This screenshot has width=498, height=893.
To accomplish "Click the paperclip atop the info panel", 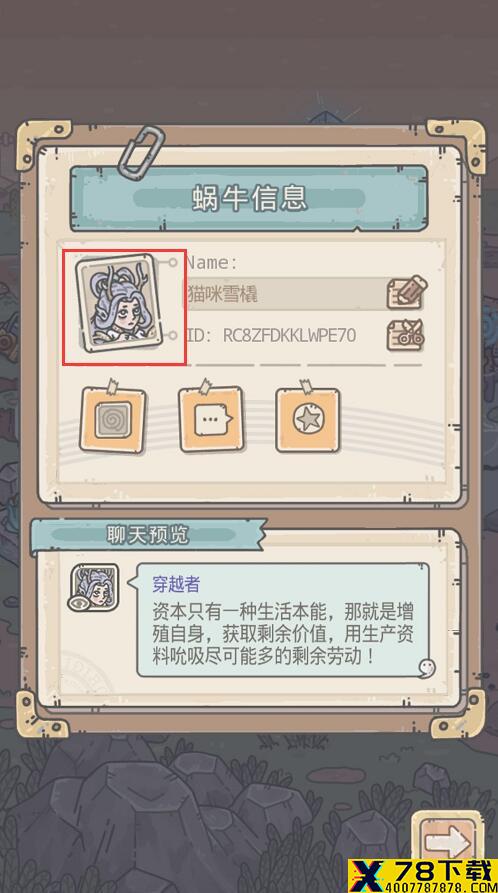I will [x=141, y=151].
